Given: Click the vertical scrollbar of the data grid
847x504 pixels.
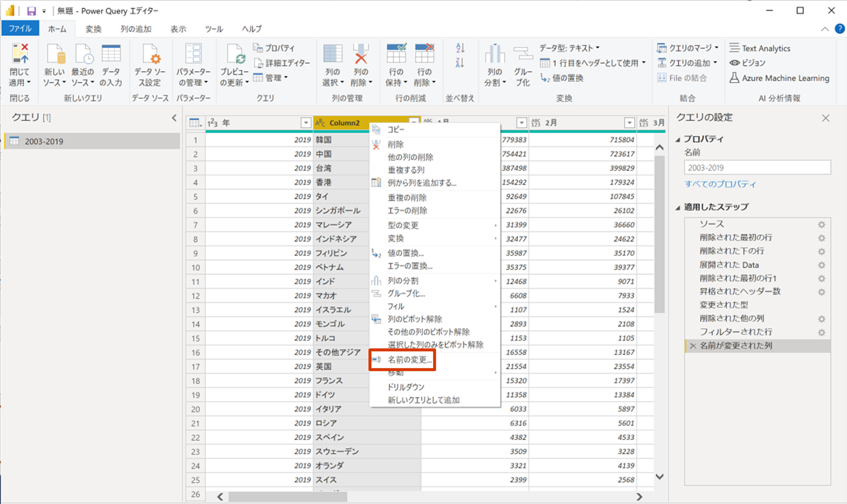Looking at the screenshot, I should [659, 234].
